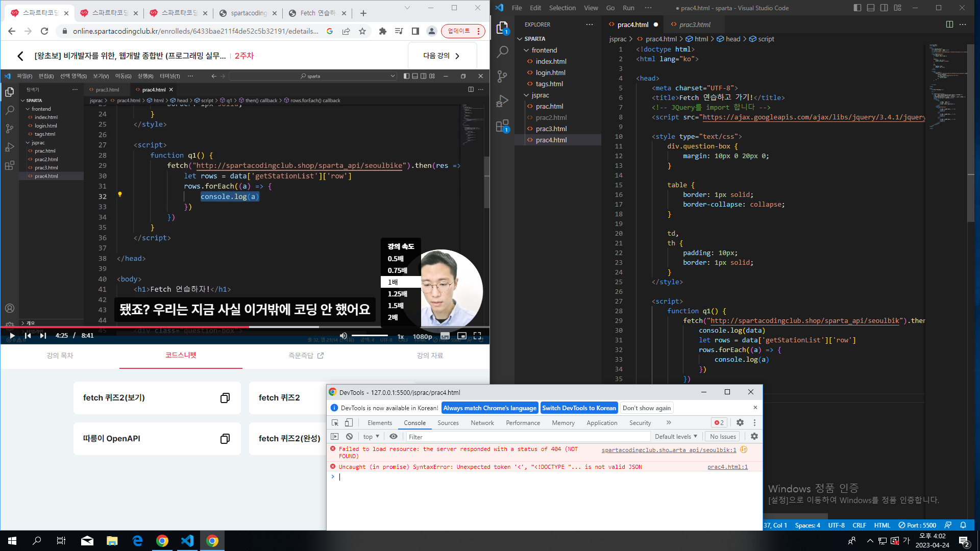The width and height of the screenshot is (980, 551).
Task: Open Windows Start menu
Action: click(12, 541)
